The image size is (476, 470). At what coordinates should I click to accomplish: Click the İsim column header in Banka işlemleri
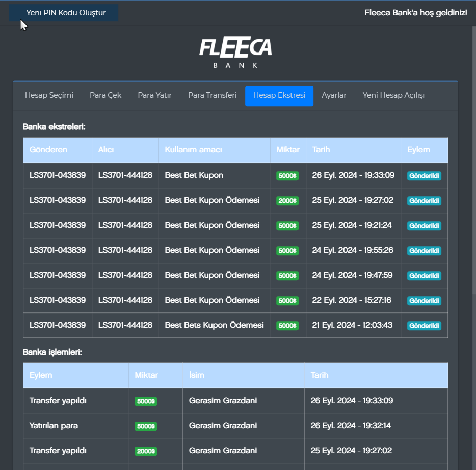[x=196, y=375]
